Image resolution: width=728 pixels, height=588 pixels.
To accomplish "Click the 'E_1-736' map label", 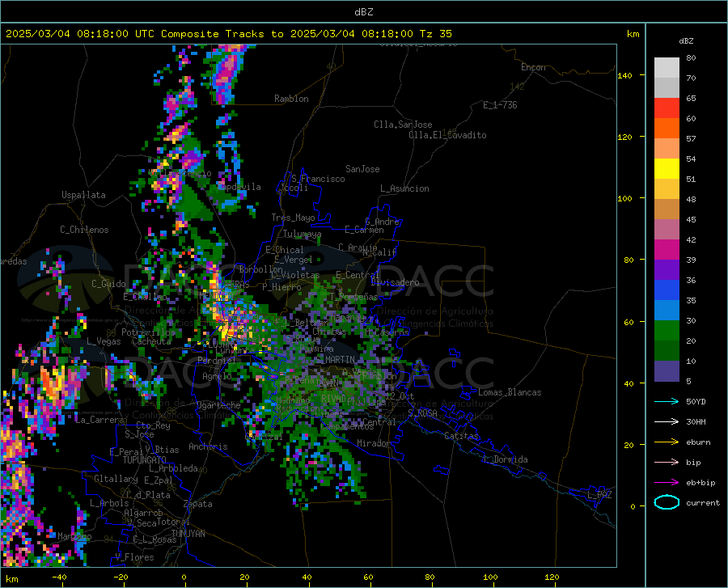I will pos(500,105).
